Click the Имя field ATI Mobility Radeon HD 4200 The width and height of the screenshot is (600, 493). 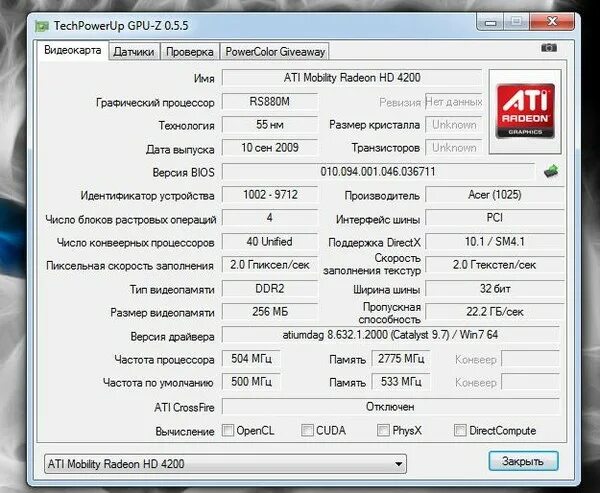[352, 78]
